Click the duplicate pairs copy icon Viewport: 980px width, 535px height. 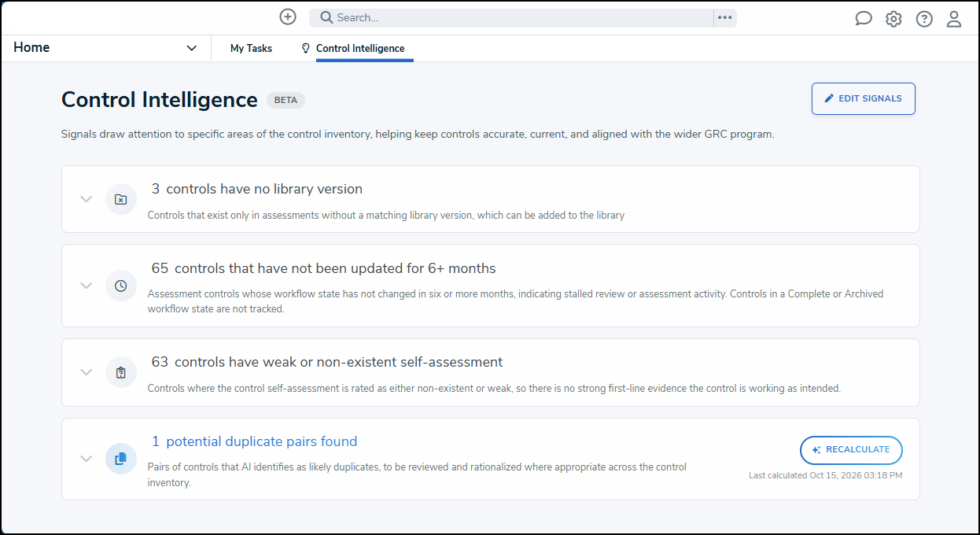click(x=121, y=459)
